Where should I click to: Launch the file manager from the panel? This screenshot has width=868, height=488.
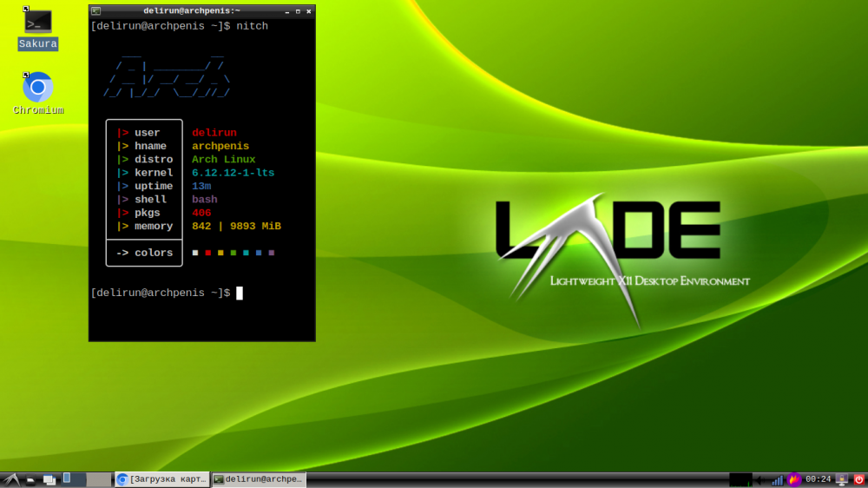click(31, 479)
